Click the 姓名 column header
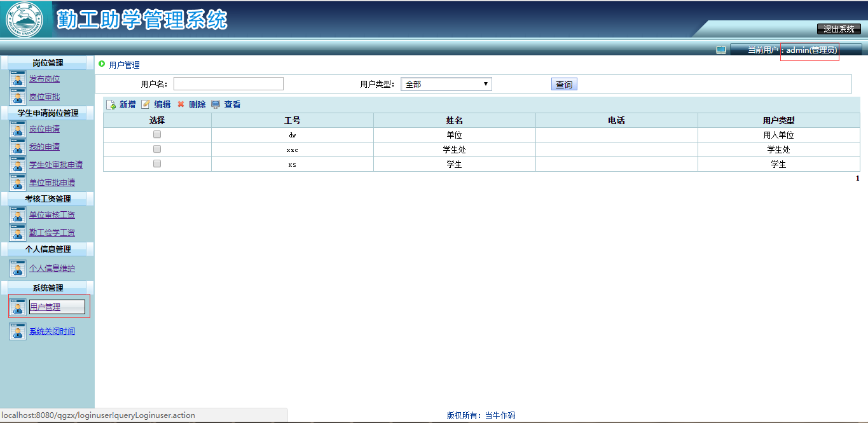Screen dimensions: 868x423 455,120
